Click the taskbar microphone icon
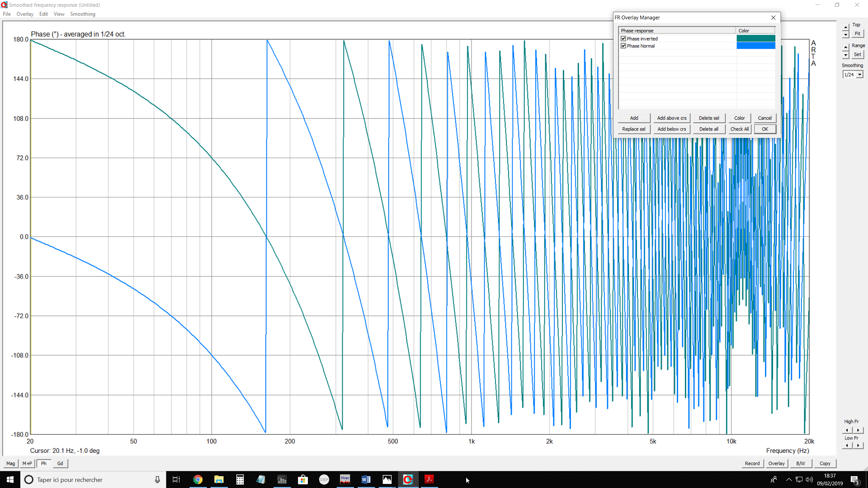868x488 pixels. click(157, 479)
